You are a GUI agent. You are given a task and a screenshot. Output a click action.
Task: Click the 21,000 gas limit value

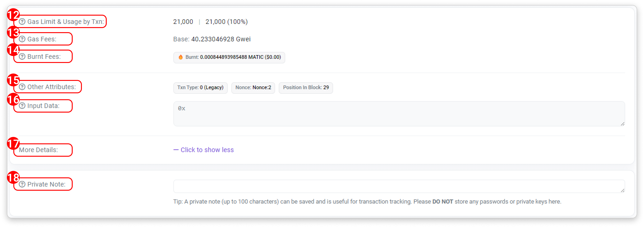click(x=183, y=22)
